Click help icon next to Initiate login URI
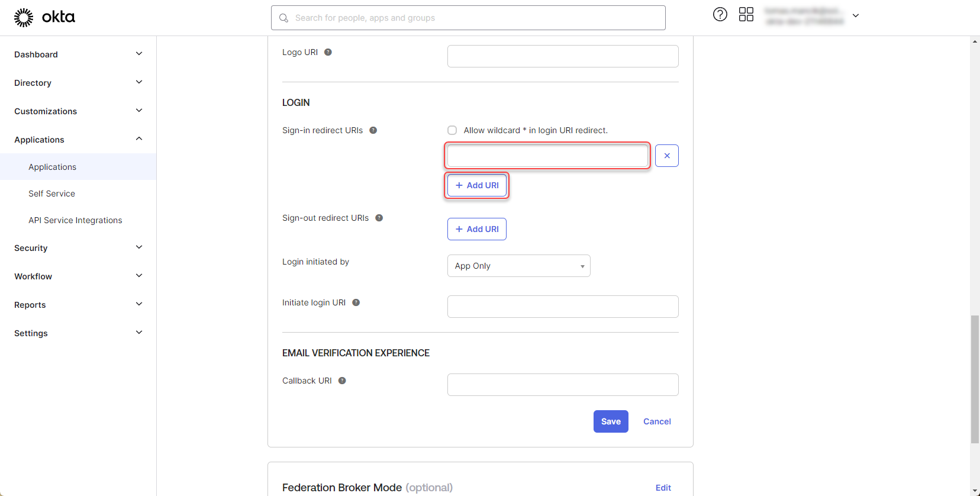 (x=356, y=302)
